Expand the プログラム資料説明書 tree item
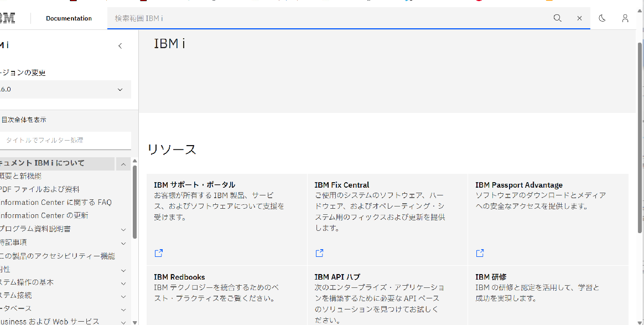Viewport: 644px width, 325px height. pos(123,230)
